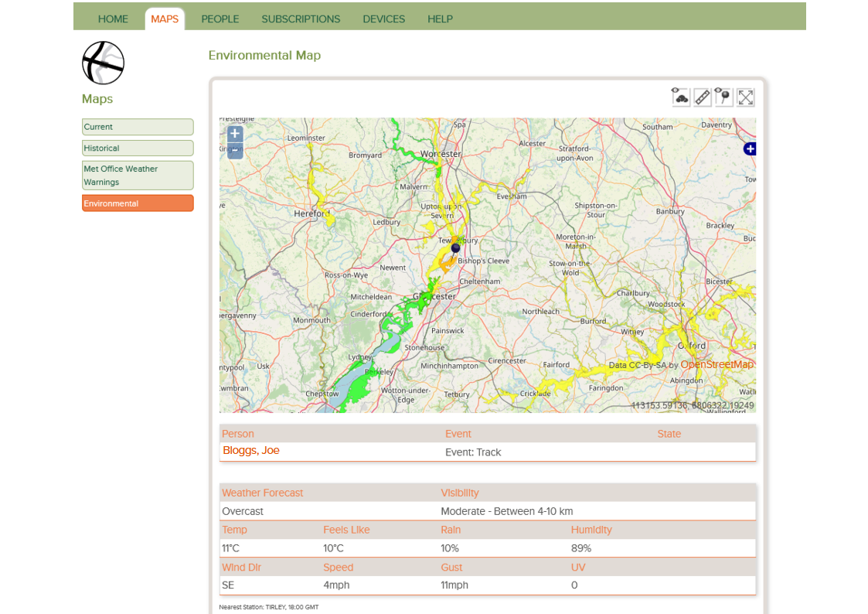Screen dimensions: 868x614
Task: Navigate to the DEVICES section
Action: click(x=383, y=19)
